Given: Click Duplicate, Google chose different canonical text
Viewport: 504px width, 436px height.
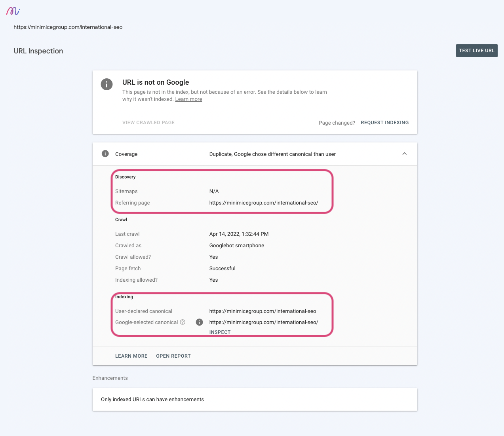Looking at the screenshot, I should [272, 154].
